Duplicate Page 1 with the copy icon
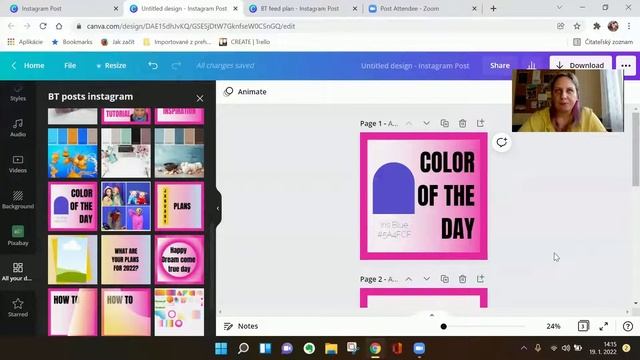640x360 pixels. (444, 123)
